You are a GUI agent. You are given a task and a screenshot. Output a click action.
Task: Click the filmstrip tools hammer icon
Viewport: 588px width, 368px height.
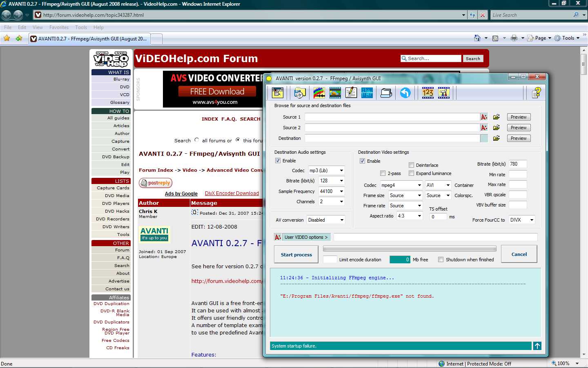444,93
